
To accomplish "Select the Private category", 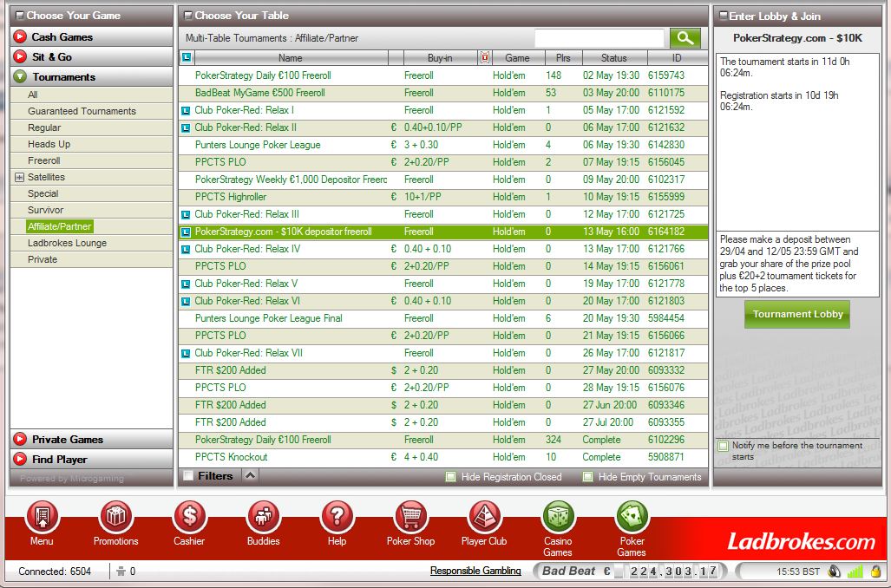I will [43, 259].
